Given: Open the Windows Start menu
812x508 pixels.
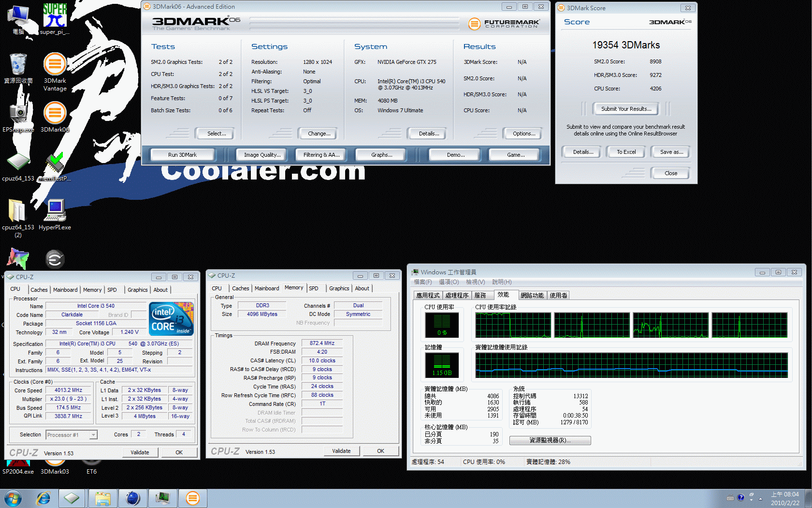Looking at the screenshot, I should [13, 498].
